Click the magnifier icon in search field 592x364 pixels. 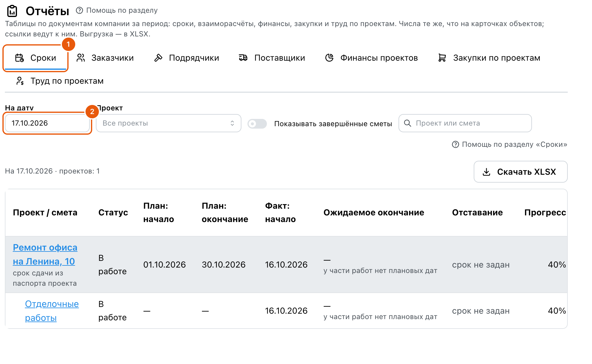[408, 123]
